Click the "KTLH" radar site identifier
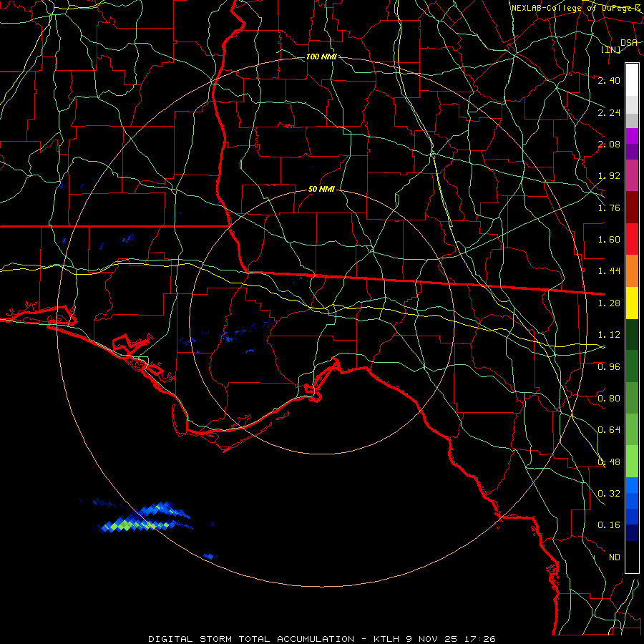This screenshot has height=644, width=644. [387, 639]
